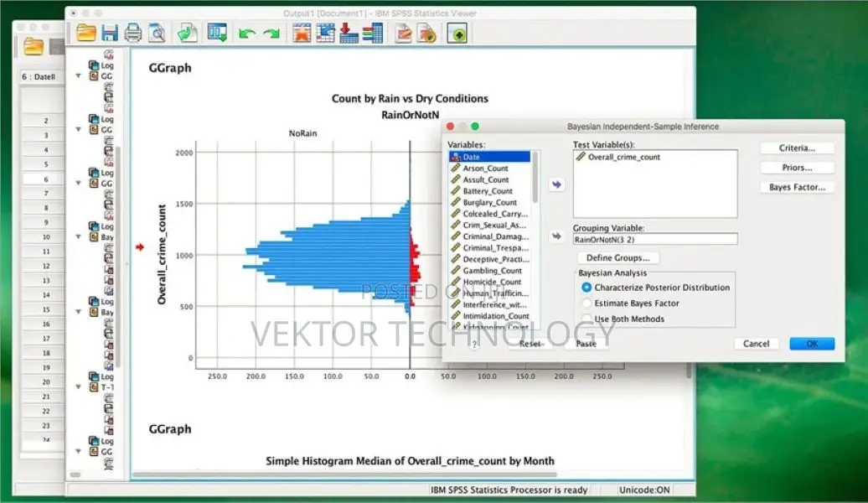This screenshot has width=868, height=503.
Task: Select the Date variable in the Variables list
Action: (x=490, y=157)
